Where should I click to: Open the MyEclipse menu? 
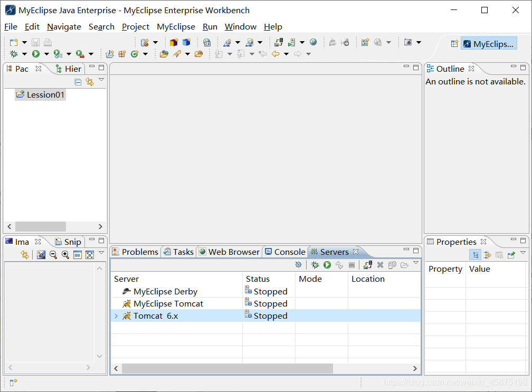[176, 27]
